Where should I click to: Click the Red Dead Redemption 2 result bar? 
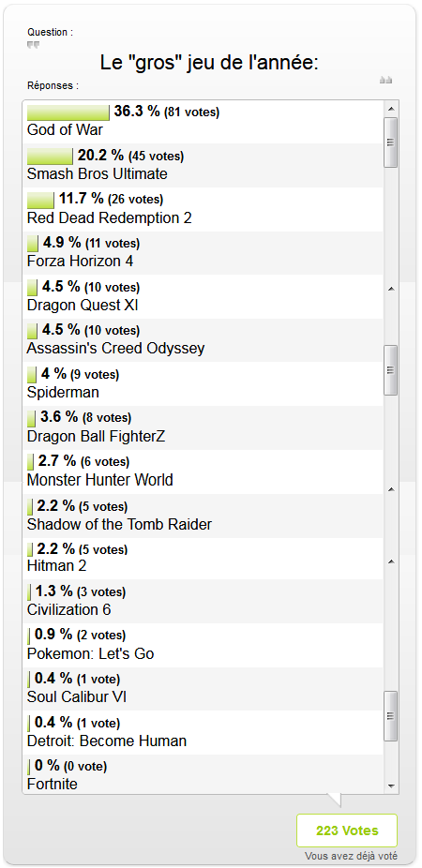[40, 200]
